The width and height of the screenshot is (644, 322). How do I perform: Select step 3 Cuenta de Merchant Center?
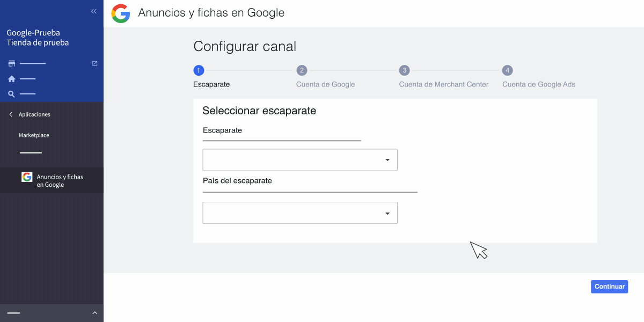tap(404, 70)
